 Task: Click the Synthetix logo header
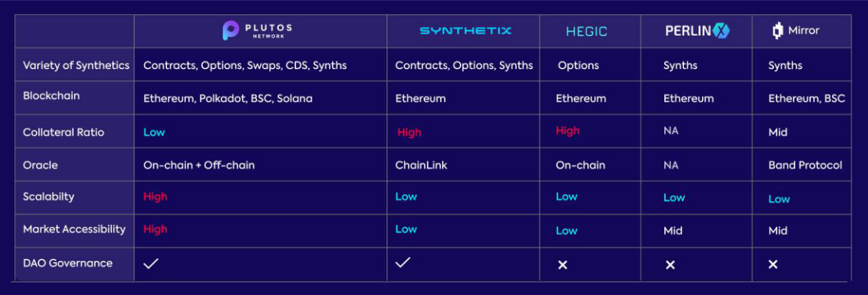point(465,30)
